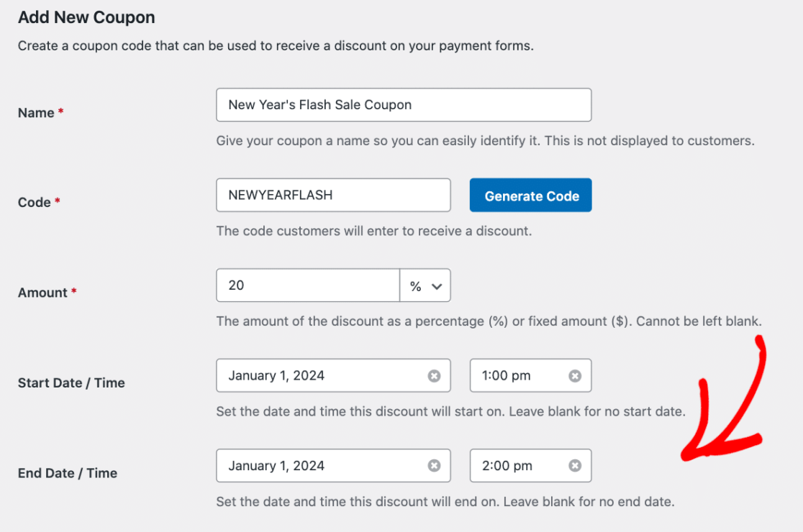Image resolution: width=803 pixels, height=532 pixels.
Task: Click the Start Date / Time label
Action: point(71,383)
